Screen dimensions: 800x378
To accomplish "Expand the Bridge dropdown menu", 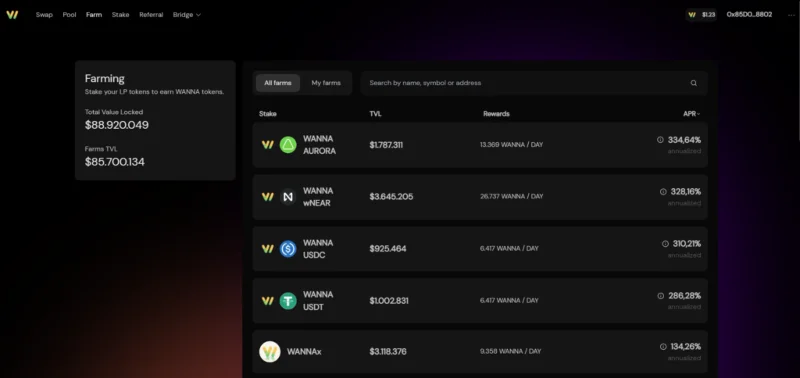I will point(187,15).
